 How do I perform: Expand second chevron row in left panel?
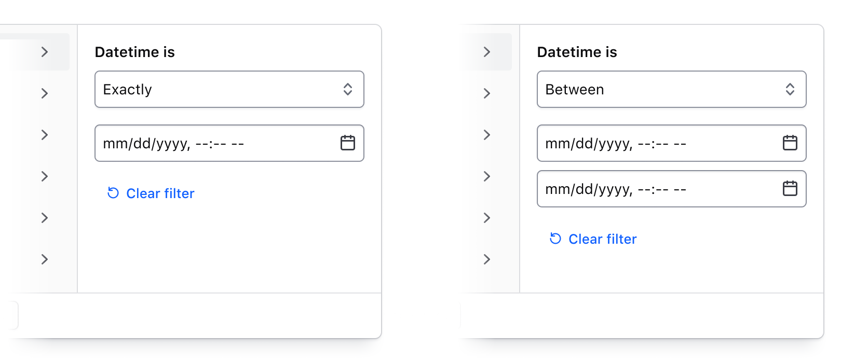(45, 93)
